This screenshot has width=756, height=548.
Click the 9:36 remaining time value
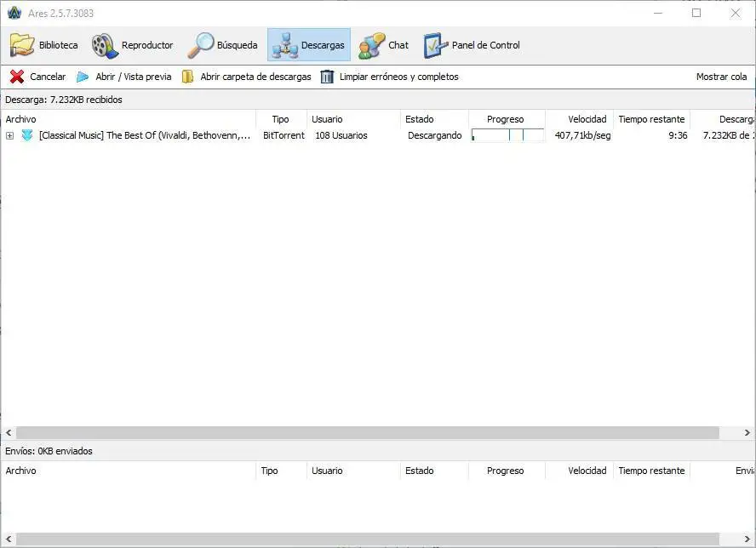678,135
